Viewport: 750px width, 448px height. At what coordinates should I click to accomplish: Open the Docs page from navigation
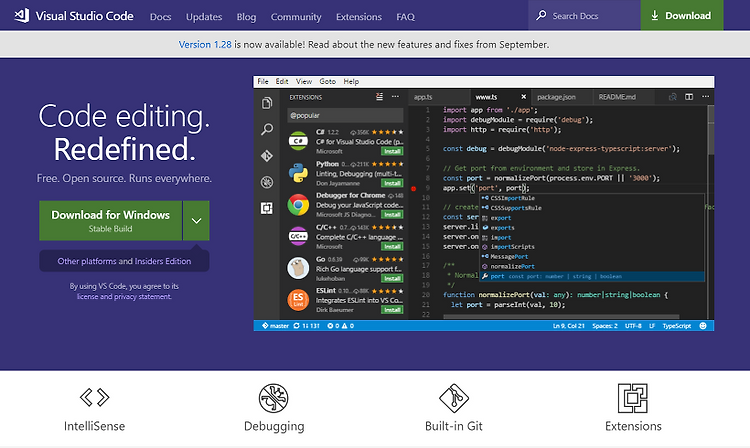tap(160, 17)
